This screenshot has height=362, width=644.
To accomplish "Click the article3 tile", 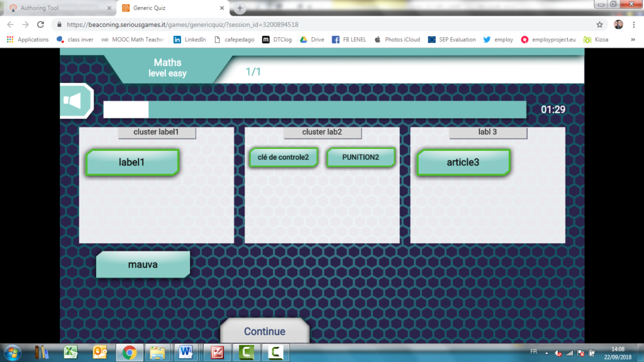I will coord(464,162).
